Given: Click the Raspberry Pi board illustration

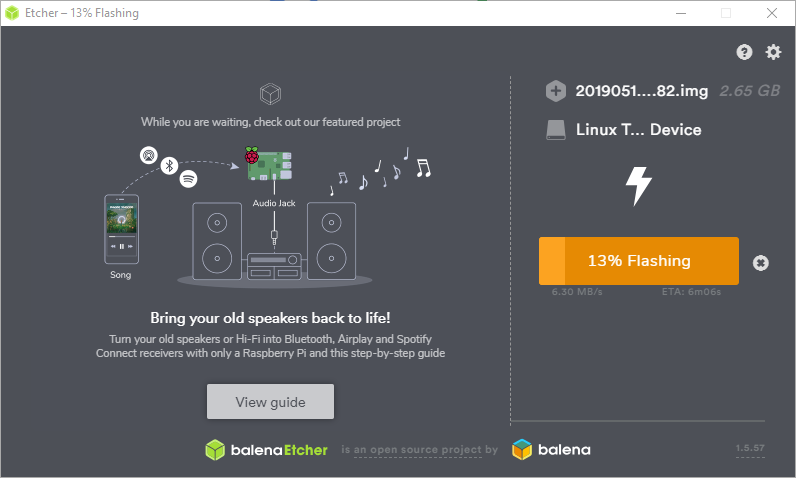Looking at the screenshot, I should coord(269,164).
